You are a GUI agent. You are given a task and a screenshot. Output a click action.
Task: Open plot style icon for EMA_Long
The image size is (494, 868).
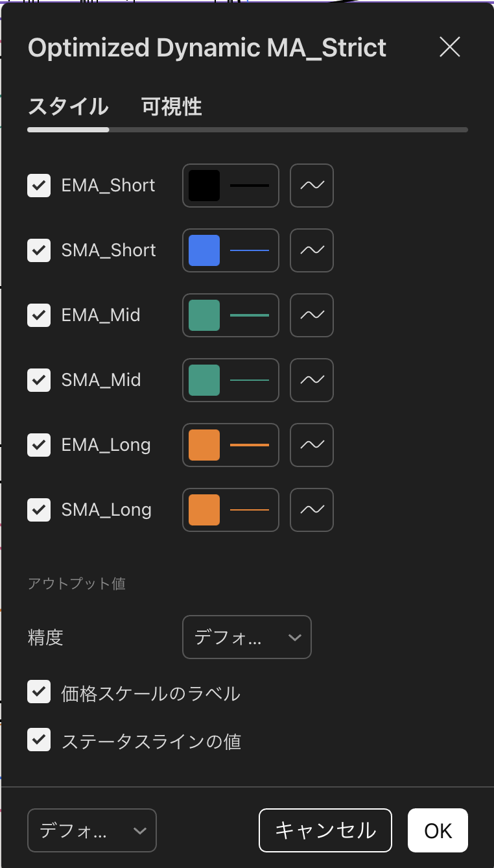[x=312, y=445]
